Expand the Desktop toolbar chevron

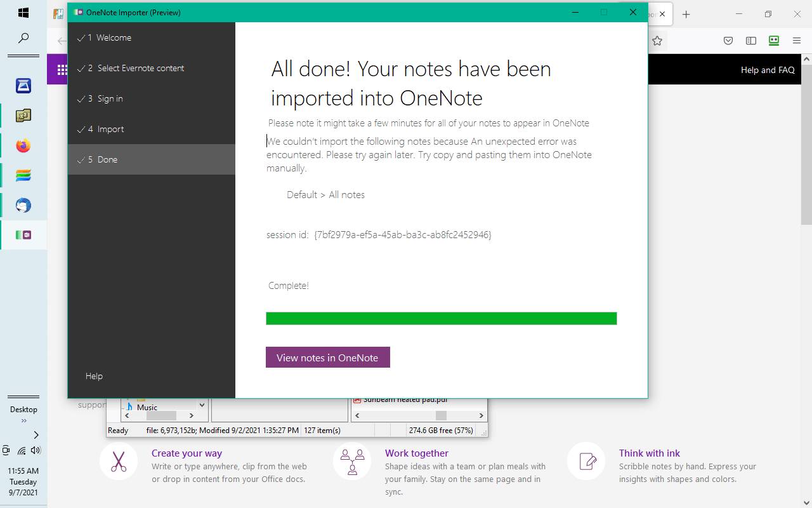(x=23, y=420)
